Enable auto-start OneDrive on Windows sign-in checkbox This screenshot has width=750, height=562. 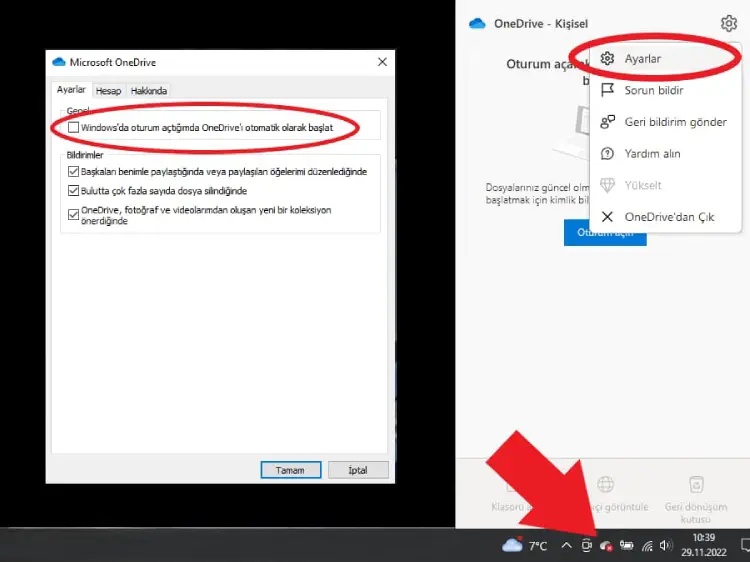point(73,127)
